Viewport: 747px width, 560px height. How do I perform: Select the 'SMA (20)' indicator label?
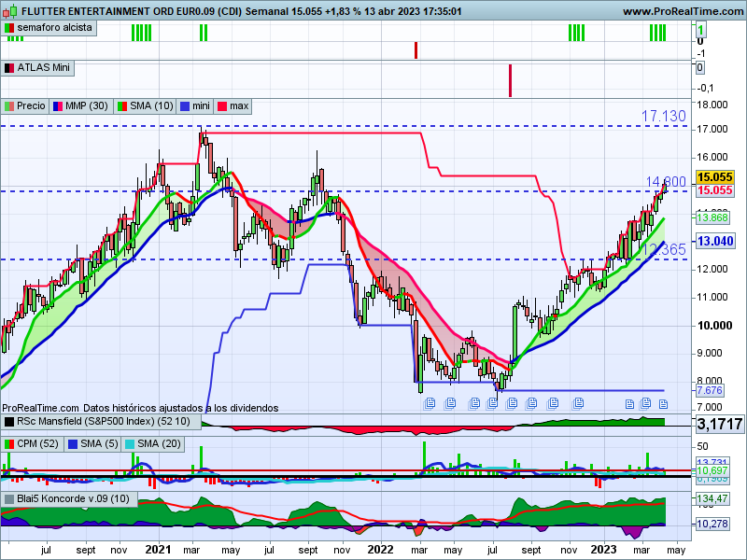pos(153,444)
